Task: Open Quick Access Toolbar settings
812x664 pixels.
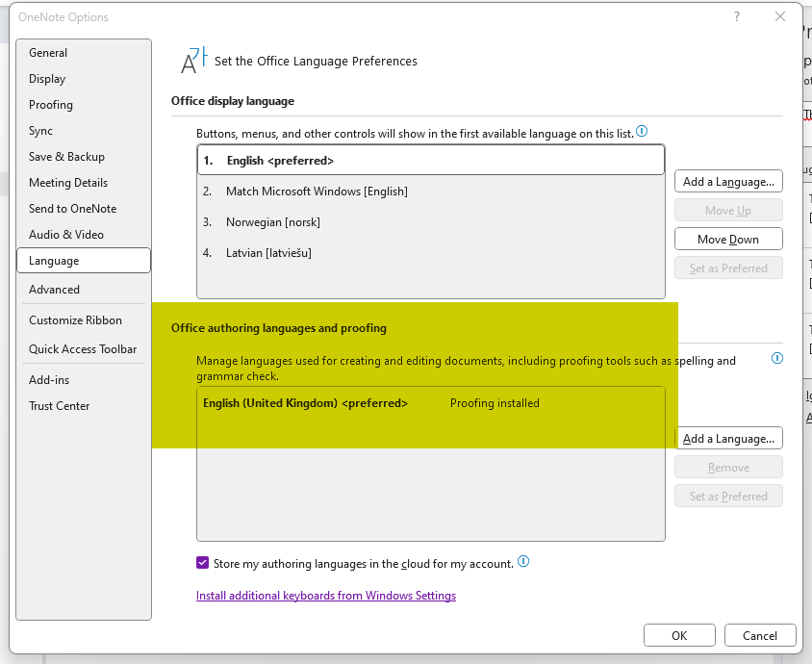Action: (x=84, y=349)
